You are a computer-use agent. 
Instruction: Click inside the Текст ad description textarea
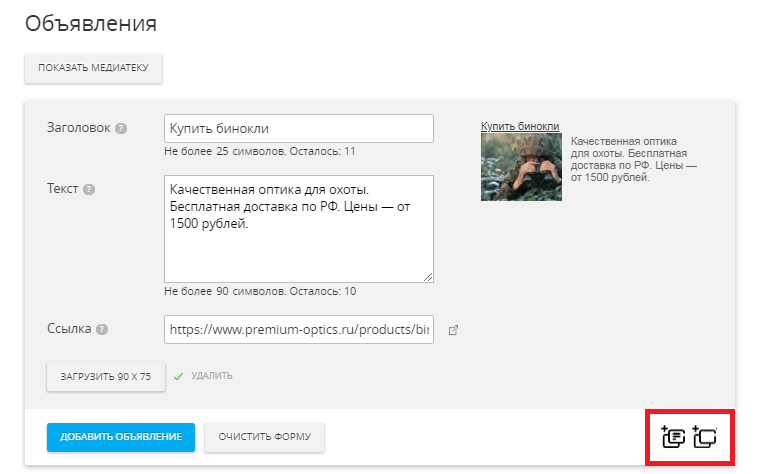[298, 228]
